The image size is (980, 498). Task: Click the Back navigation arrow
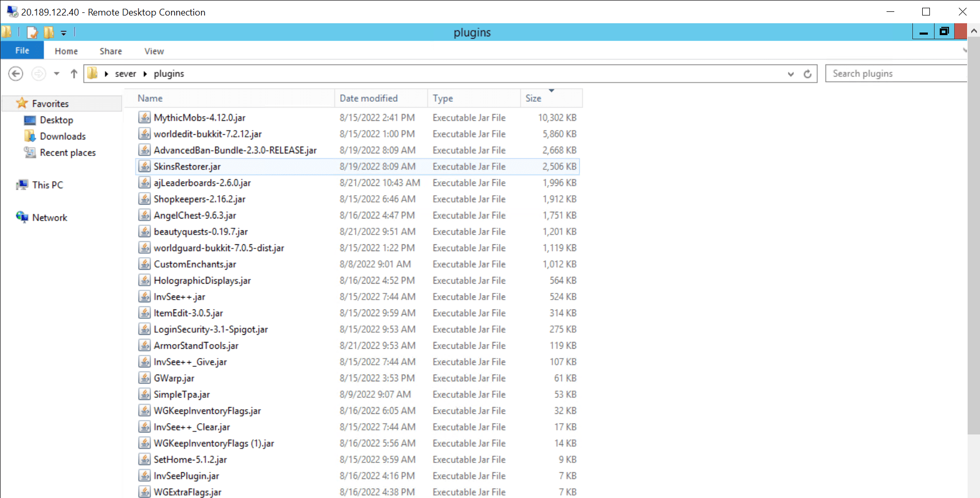coord(16,74)
